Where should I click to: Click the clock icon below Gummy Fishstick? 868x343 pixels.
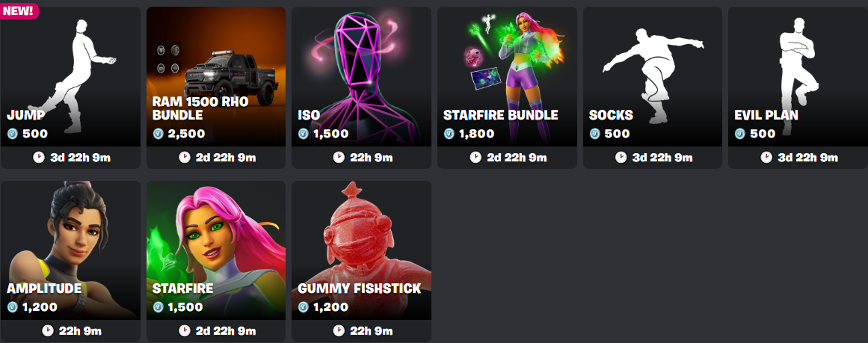click(338, 331)
